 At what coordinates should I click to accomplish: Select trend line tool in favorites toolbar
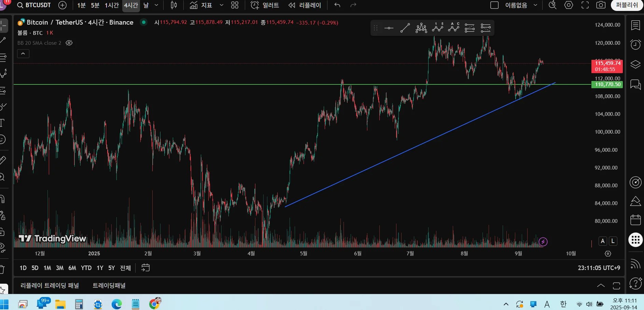[x=405, y=28]
